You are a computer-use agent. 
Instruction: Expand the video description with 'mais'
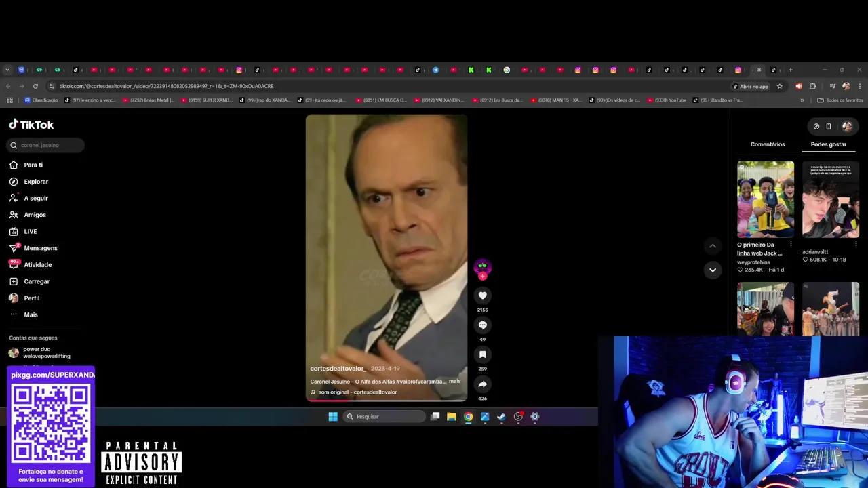[x=454, y=381]
